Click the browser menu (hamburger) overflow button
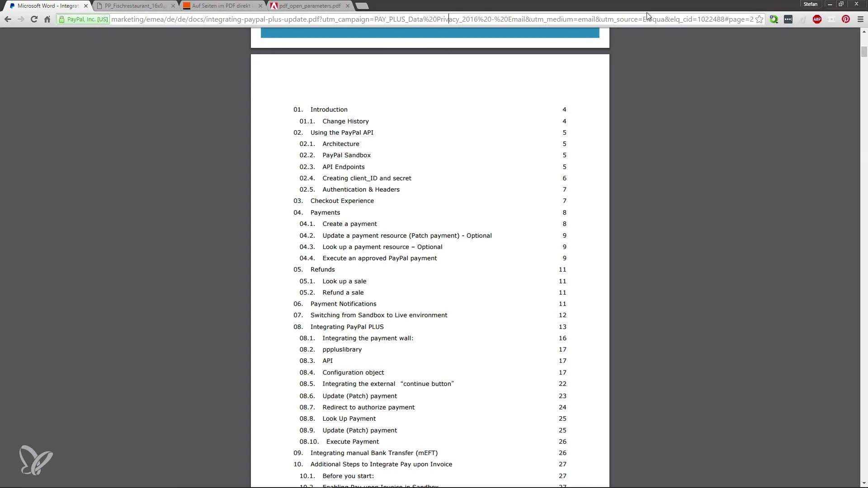This screenshot has width=868, height=488. [x=860, y=19]
